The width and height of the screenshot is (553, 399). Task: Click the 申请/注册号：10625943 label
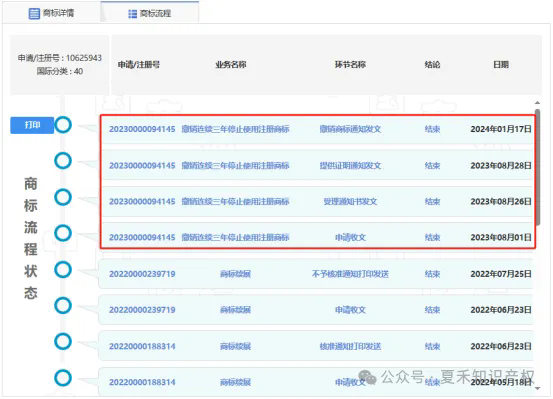click(60, 58)
